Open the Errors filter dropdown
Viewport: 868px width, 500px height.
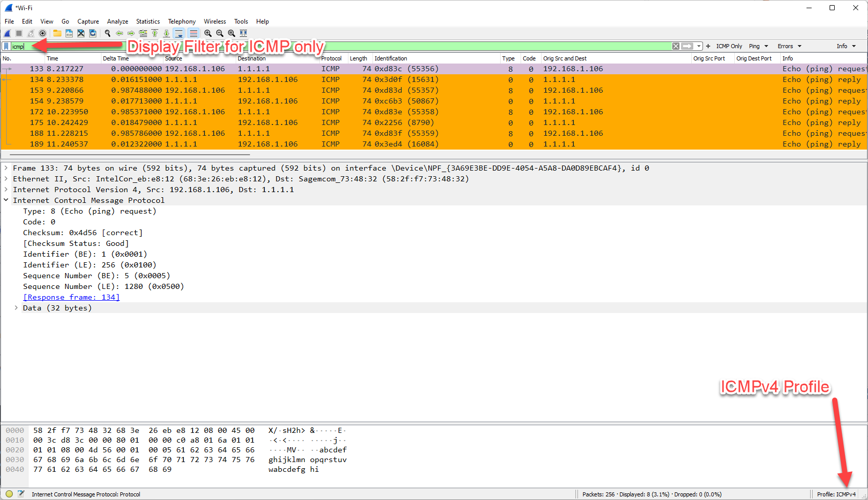tap(792, 46)
